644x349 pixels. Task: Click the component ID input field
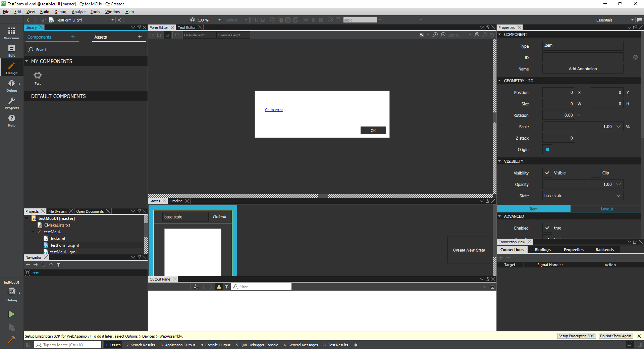tap(582, 57)
